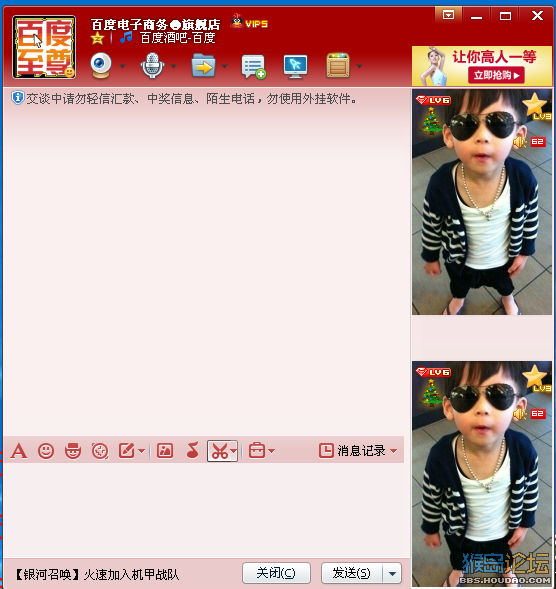556x589 pixels.
Task: Open handwriting input pencil icon
Action: click(x=127, y=451)
